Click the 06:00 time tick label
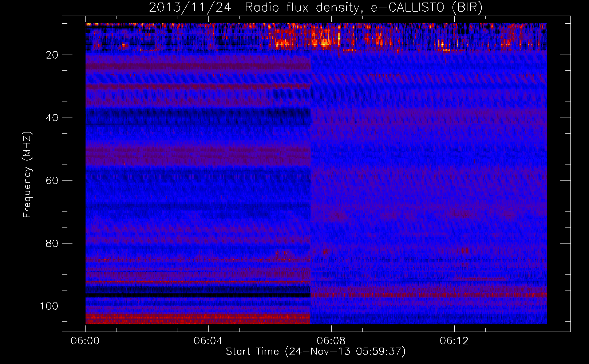This screenshot has width=589, height=364. click(85, 341)
